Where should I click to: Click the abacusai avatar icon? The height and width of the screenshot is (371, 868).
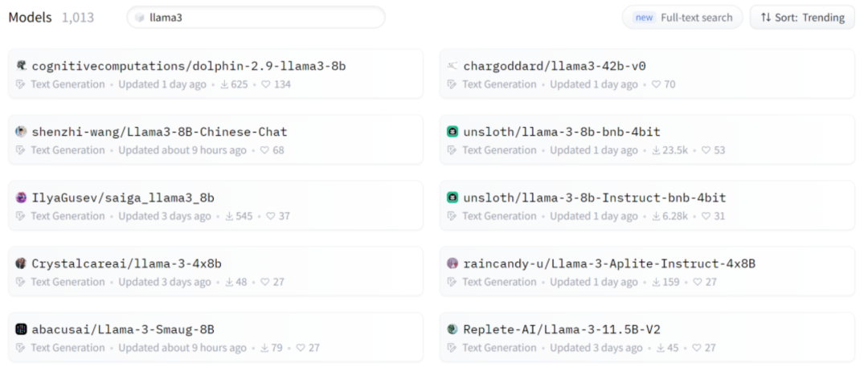coord(21,329)
